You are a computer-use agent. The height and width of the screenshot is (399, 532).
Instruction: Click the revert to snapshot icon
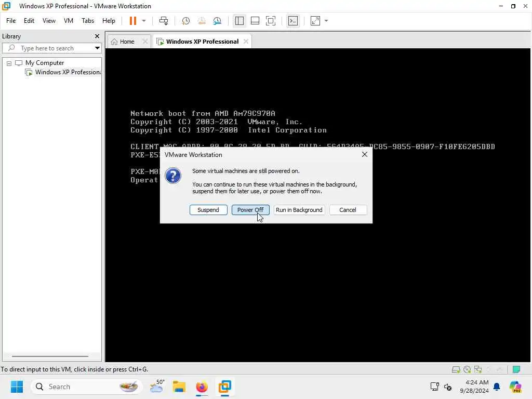(x=202, y=21)
